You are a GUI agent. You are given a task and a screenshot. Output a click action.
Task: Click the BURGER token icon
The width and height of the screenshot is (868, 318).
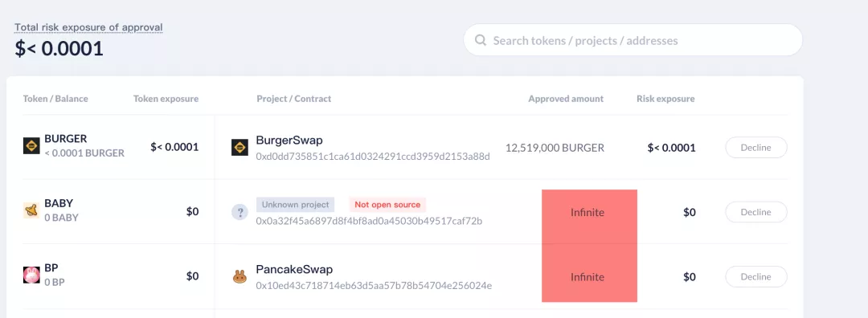[31, 146]
